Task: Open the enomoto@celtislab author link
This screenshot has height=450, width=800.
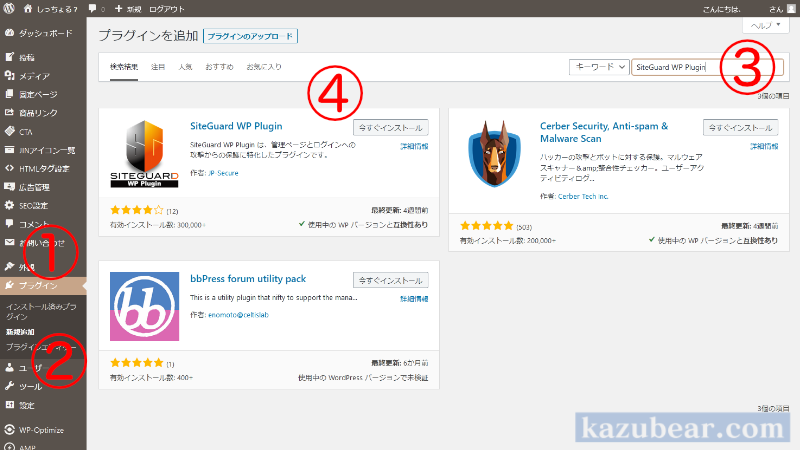Action: pos(238,315)
